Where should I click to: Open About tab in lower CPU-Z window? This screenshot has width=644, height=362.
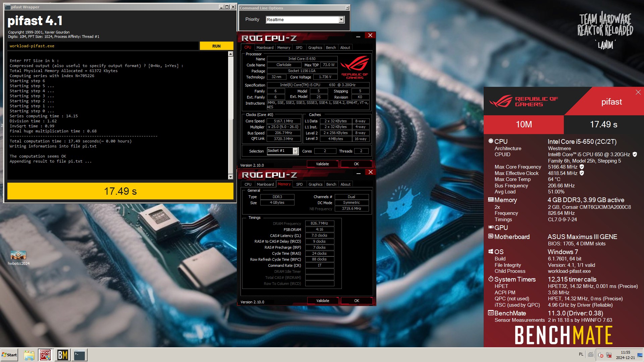pos(345,184)
